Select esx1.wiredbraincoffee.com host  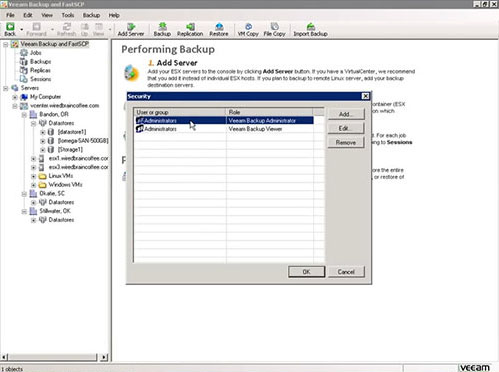[78, 158]
